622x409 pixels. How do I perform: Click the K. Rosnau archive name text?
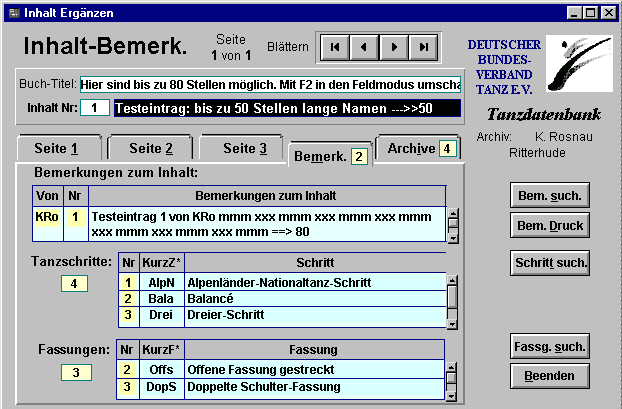564,137
